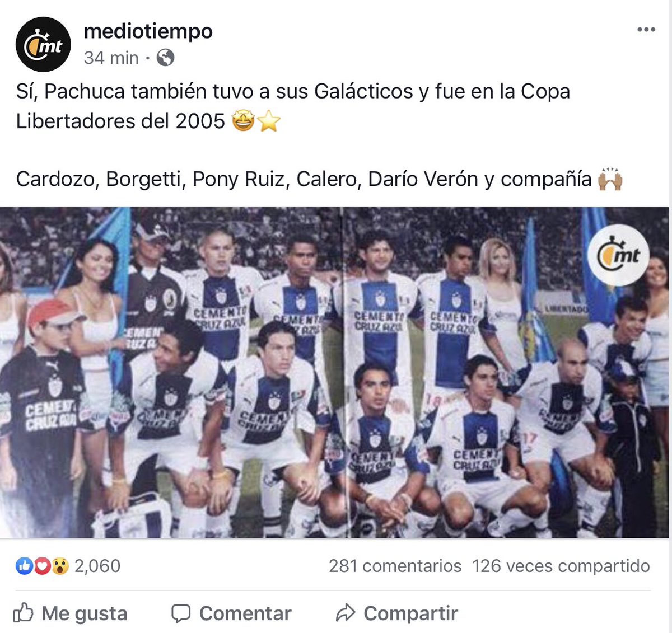Toggle Me gusta on this post
This screenshot has width=672, height=633.
[x=71, y=613]
